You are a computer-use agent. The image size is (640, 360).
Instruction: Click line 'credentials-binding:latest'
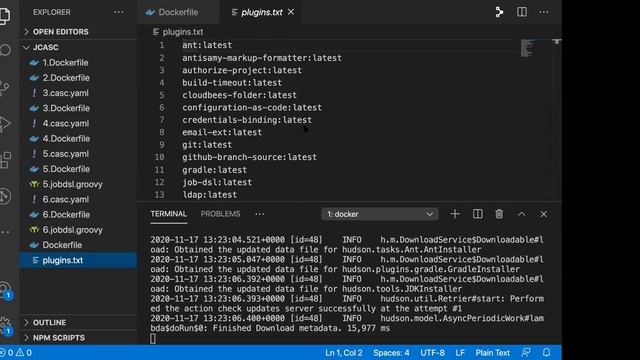(x=247, y=120)
